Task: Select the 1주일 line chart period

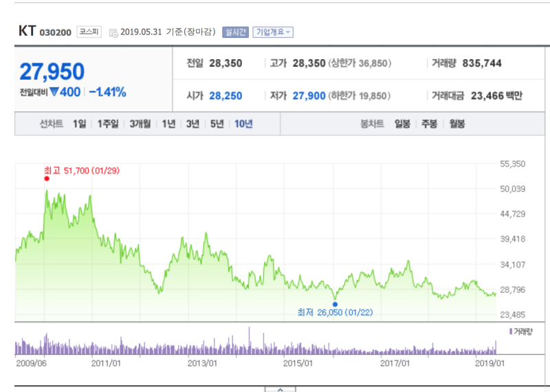Action: 108,124
